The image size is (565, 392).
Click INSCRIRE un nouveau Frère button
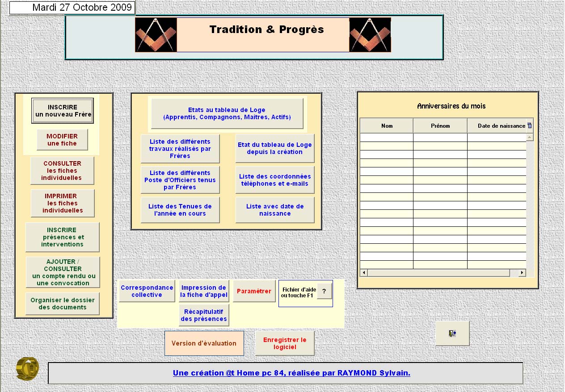pyautogui.click(x=63, y=111)
